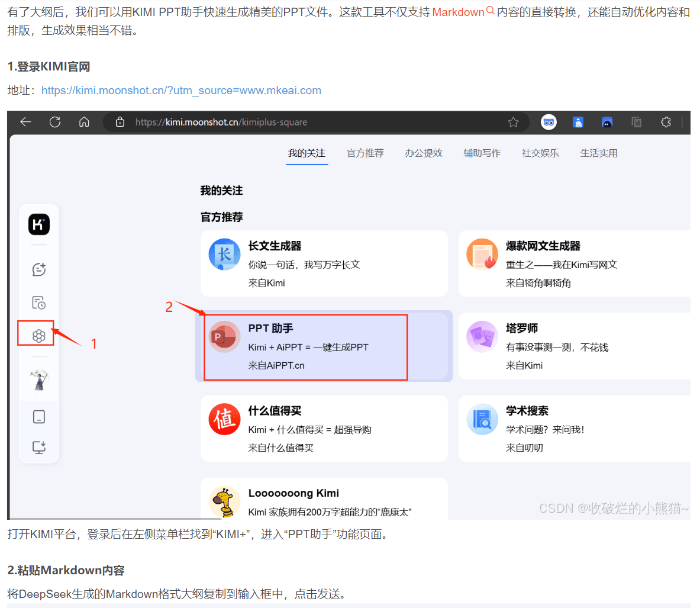Viewport: 700px width, 608px height.
Task: Click the user avatar in sidebar
Action: tap(39, 380)
